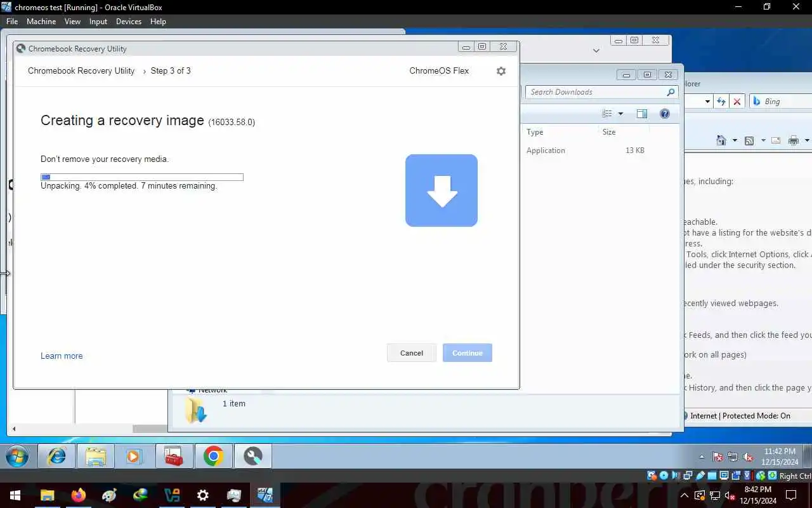Click the Cancel button in Recovery Utility

click(x=412, y=353)
